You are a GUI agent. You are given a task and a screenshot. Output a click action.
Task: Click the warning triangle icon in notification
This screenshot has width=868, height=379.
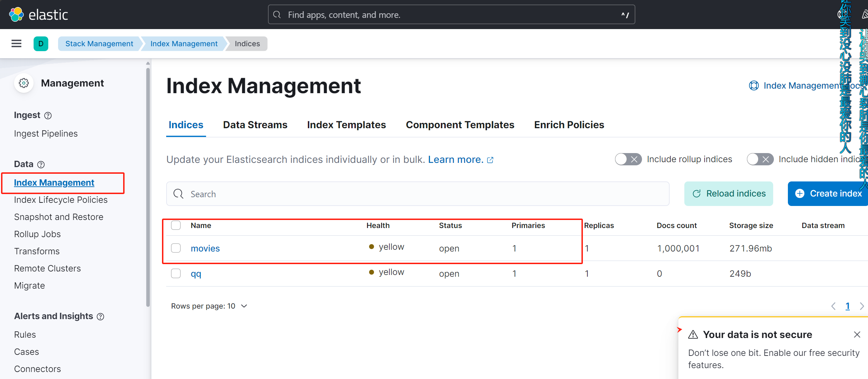[693, 335]
